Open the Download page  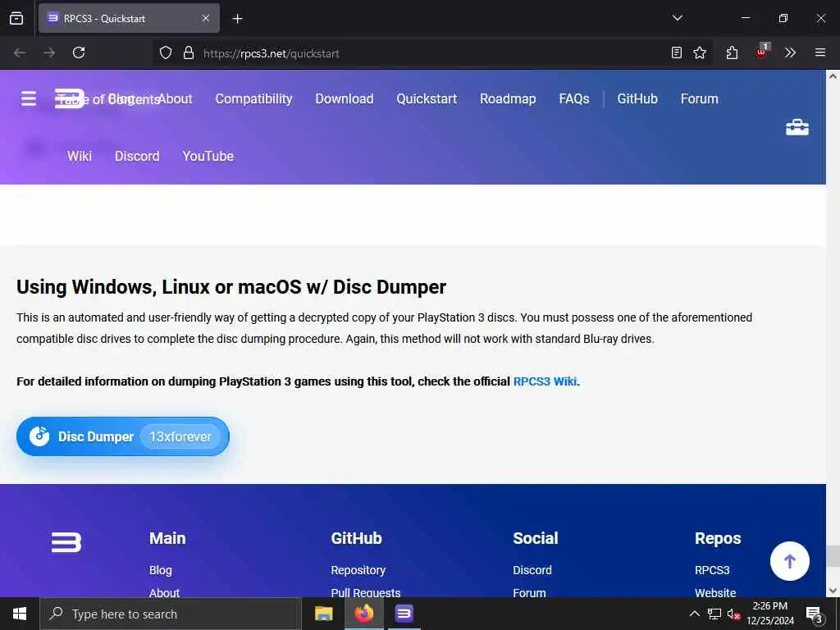coord(345,98)
